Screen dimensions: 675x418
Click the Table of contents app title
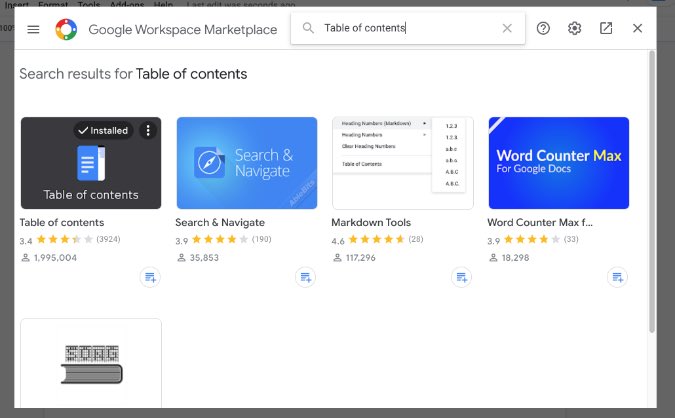(x=62, y=223)
